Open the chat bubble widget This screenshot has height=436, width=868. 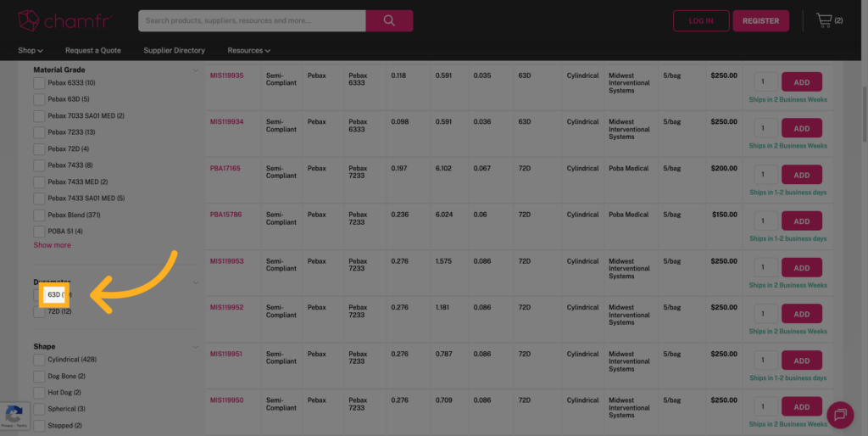840,415
